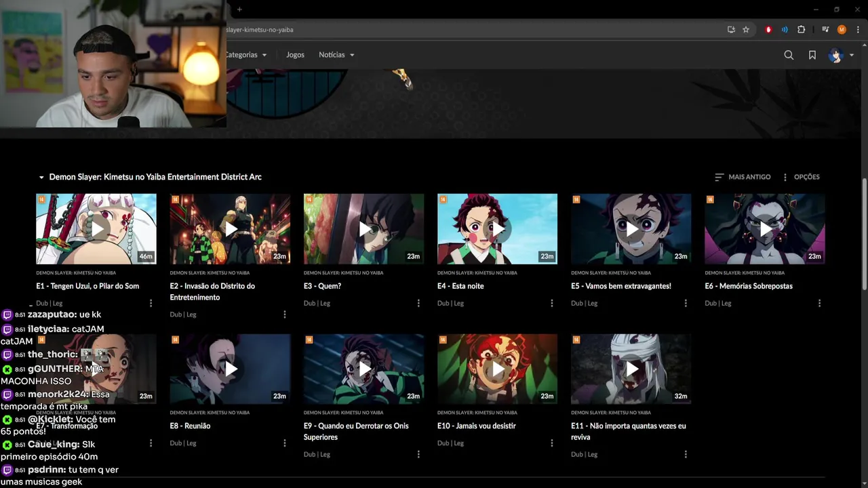
Task: Open the Jogos menu item
Action: (x=295, y=55)
